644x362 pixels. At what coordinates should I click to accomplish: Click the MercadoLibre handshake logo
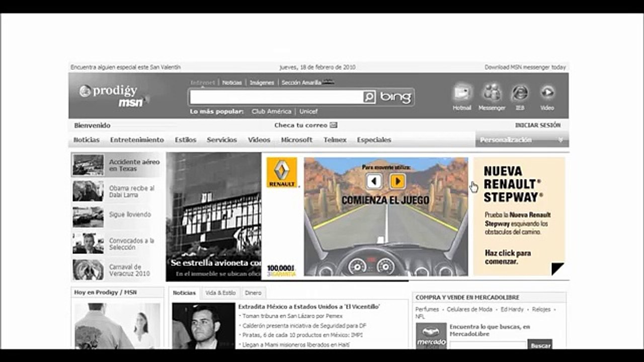click(x=431, y=336)
